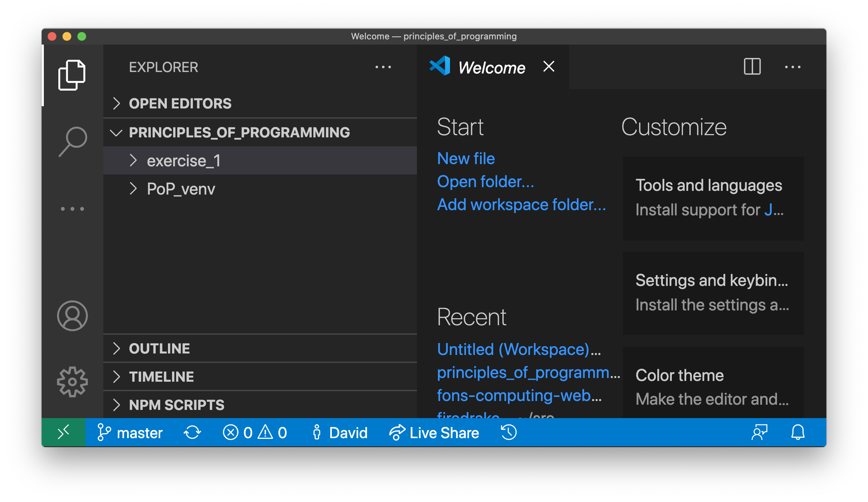The height and width of the screenshot is (502, 868).
Task: Open the Color theme card
Action: 713,383
